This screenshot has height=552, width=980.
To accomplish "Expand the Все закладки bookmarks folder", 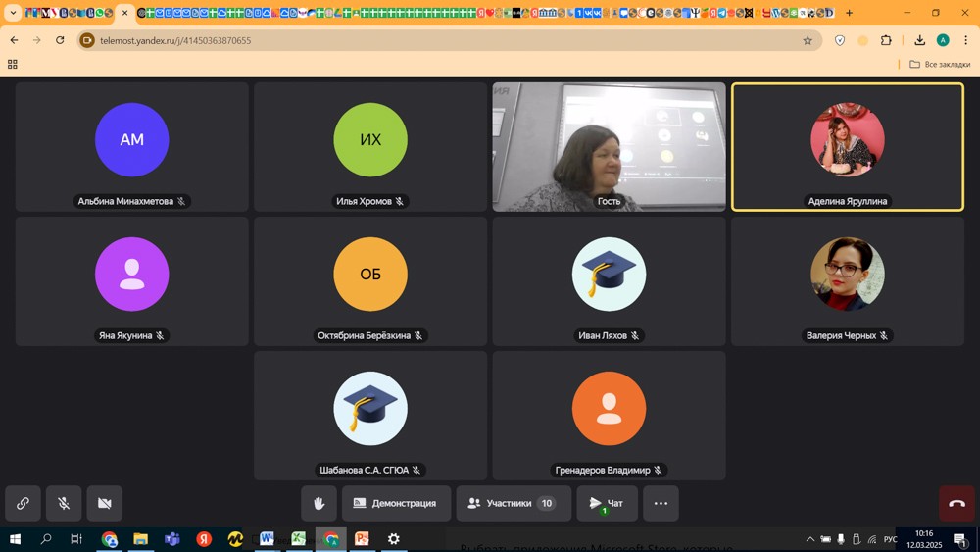I will (x=939, y=64).
